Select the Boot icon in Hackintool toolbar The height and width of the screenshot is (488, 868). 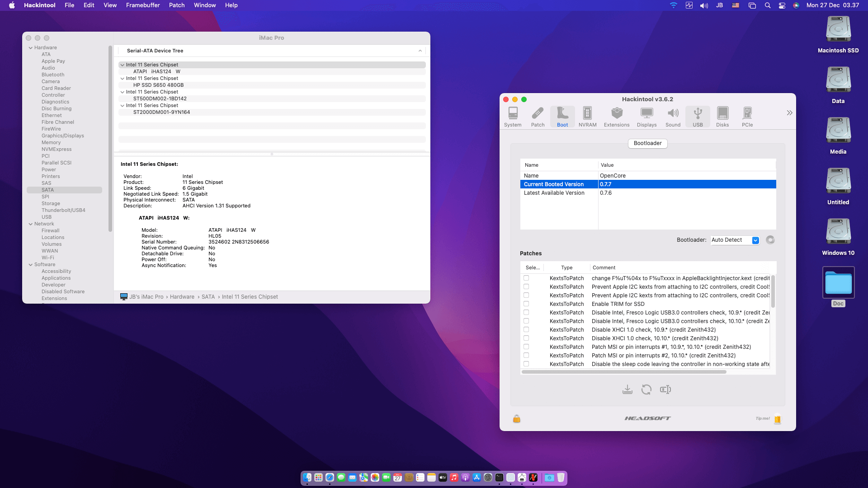coord(562,117)
